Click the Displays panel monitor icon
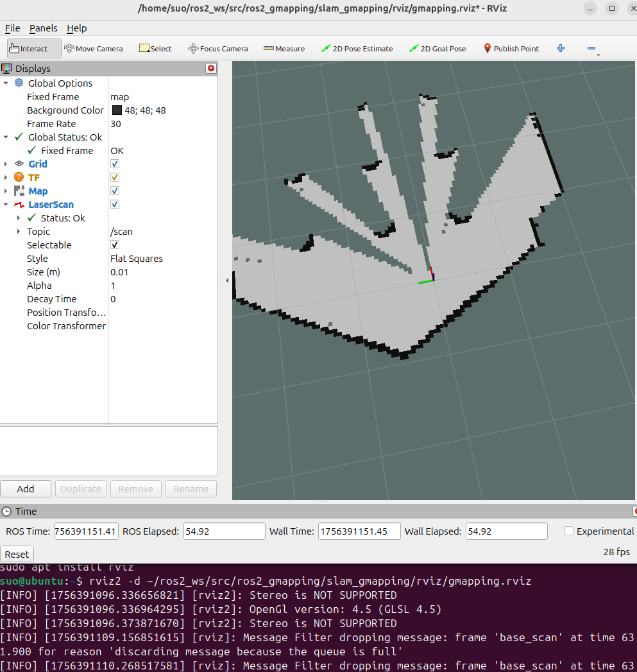 (6, 68)
